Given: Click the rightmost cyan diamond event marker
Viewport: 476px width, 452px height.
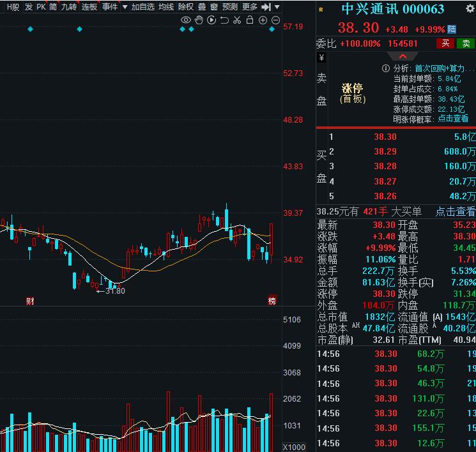Looking at the screenshot, I should (272, 29).
